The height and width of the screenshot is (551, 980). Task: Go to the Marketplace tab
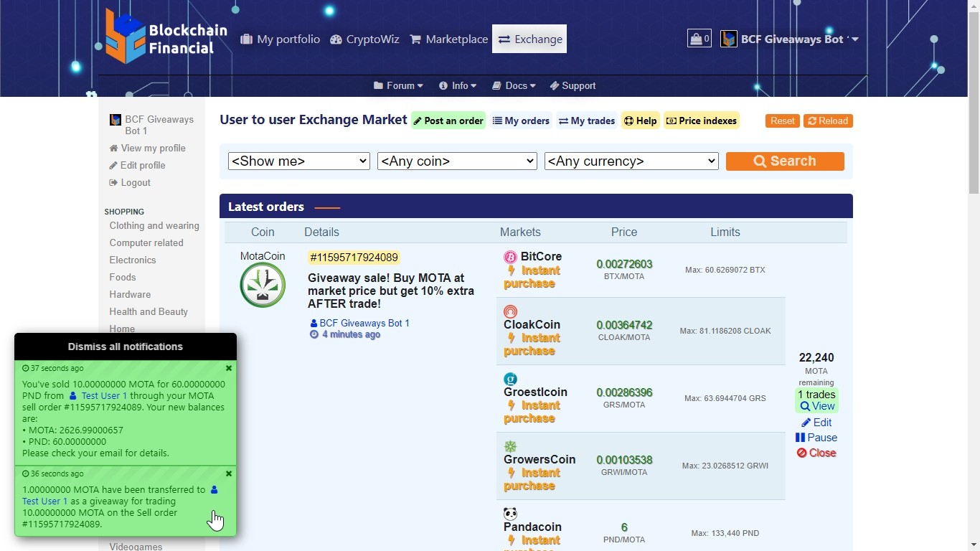[448, 39]
